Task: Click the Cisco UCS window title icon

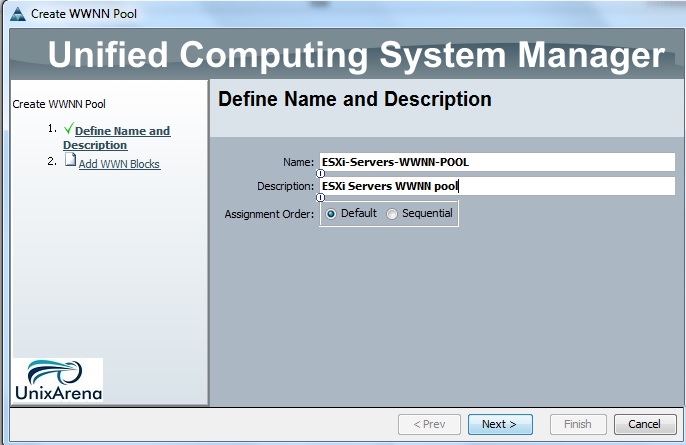Action: pos(18,14)
